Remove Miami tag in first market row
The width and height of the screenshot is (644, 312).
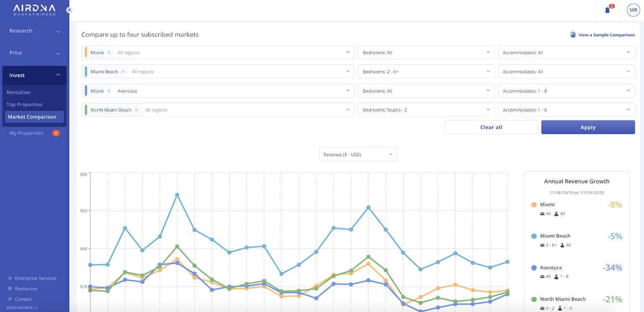(109, 53)
